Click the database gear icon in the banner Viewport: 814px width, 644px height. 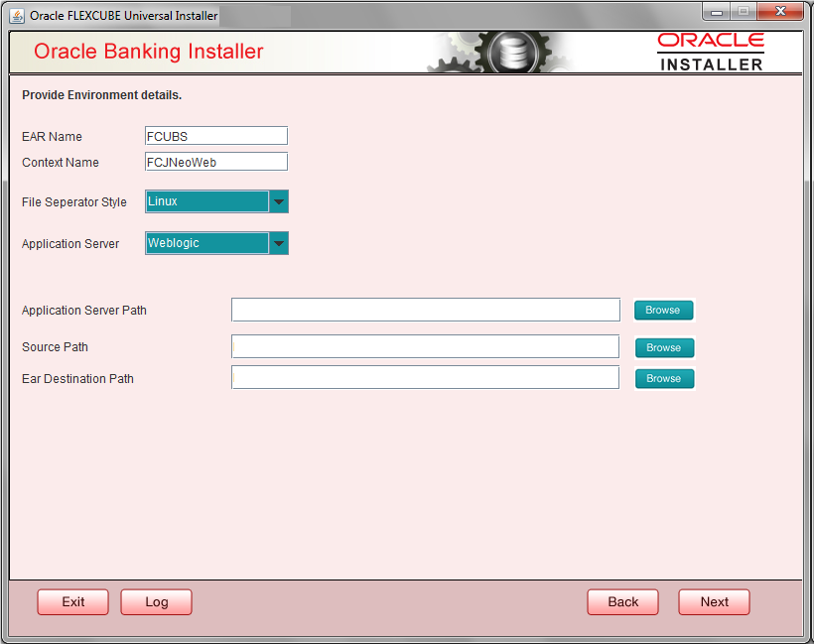coord(513,52)
